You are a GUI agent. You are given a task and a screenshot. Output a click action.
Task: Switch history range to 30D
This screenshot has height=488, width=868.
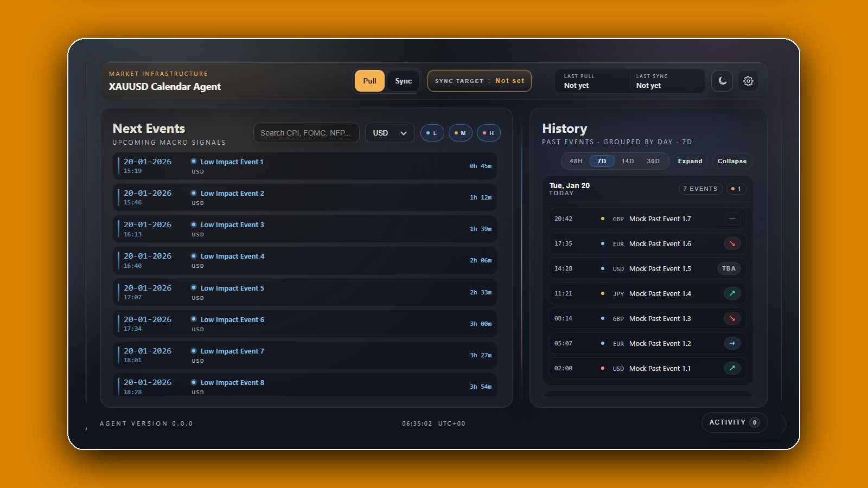point(653,161)
